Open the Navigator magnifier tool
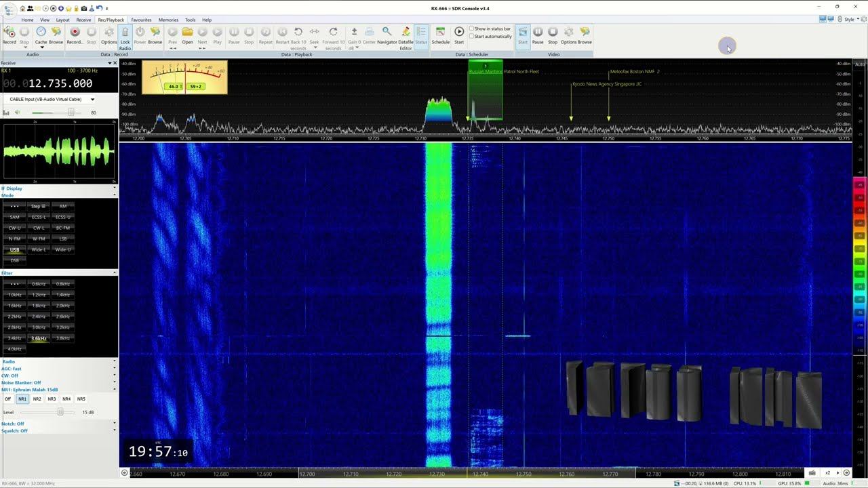 tap(387, 32)
